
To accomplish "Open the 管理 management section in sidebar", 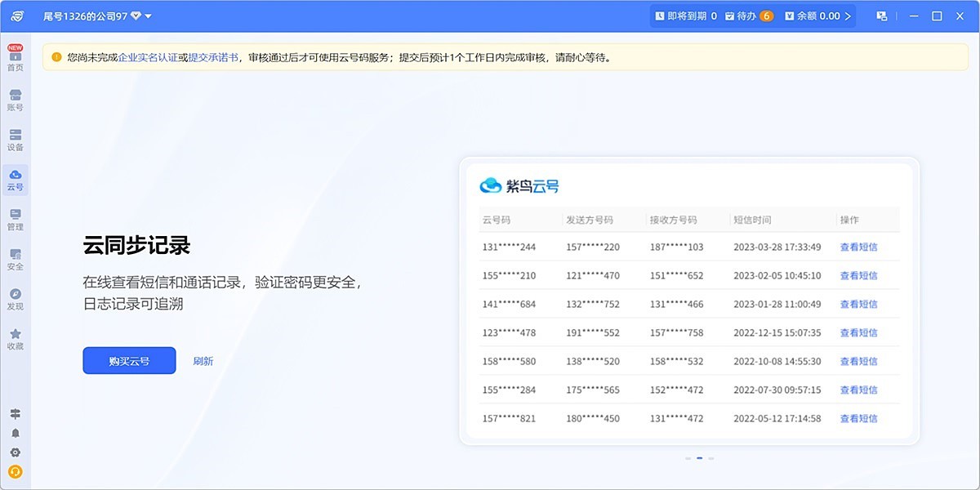I will (x=15, y=219).
